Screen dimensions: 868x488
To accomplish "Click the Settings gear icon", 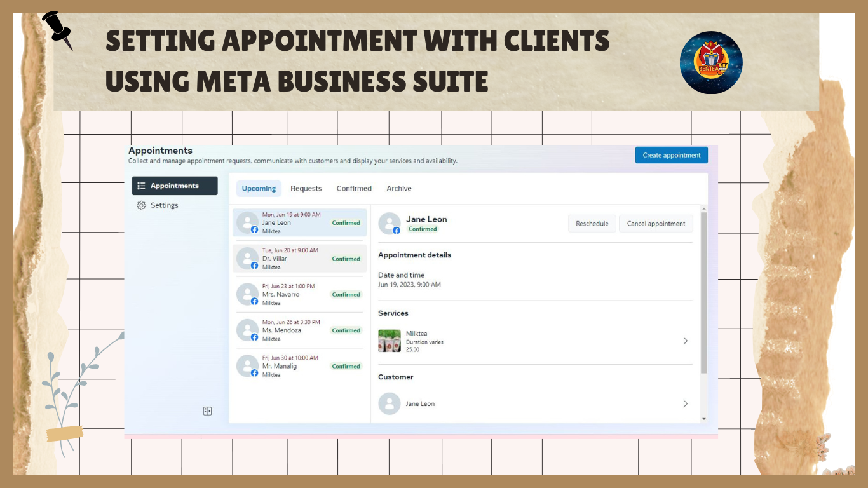I will pos(141,205).
